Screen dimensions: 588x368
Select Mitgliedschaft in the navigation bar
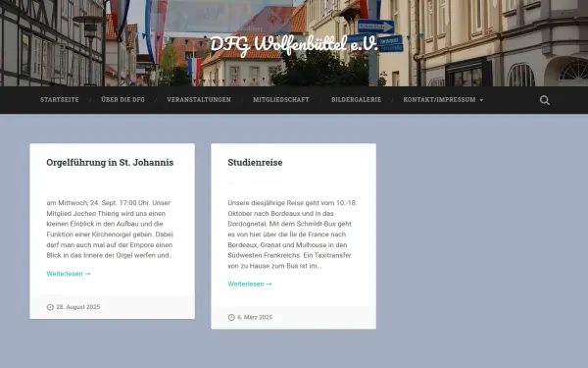(281, 99)
